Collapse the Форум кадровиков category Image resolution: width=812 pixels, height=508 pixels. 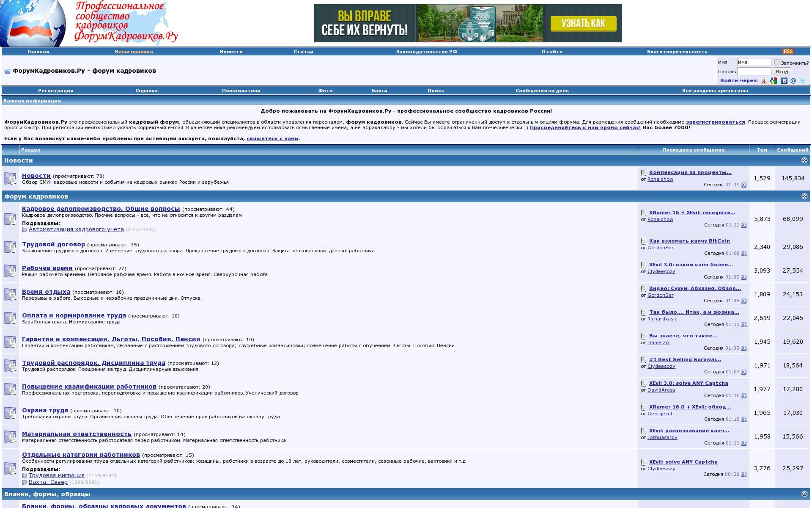[x=804, y=196]
